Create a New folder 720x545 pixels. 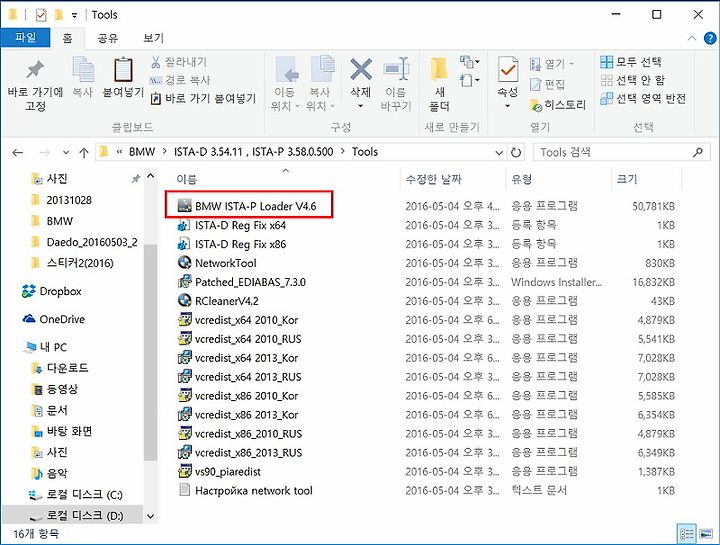click(x=439, y=84)
